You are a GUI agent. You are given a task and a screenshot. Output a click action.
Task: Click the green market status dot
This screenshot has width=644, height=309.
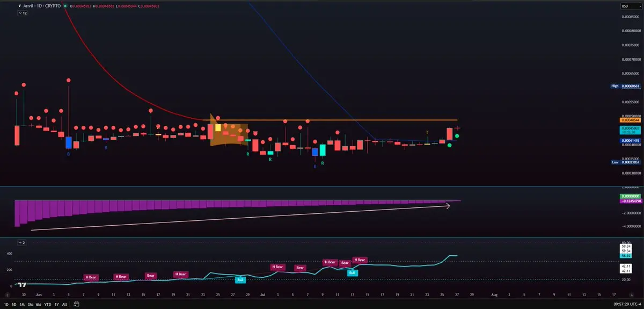pos(64,6)
